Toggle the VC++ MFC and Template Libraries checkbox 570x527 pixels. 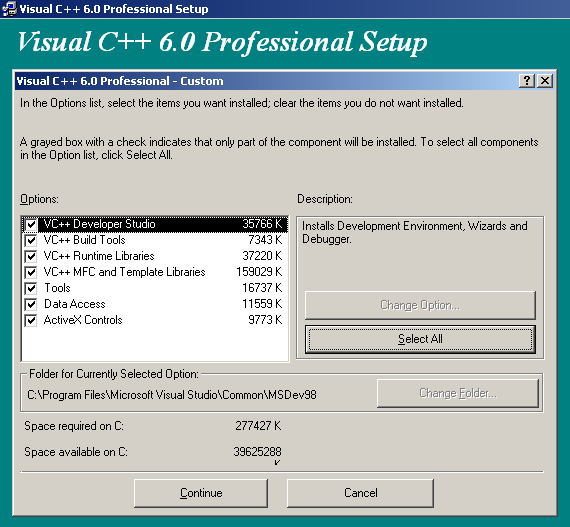(31, 272)
